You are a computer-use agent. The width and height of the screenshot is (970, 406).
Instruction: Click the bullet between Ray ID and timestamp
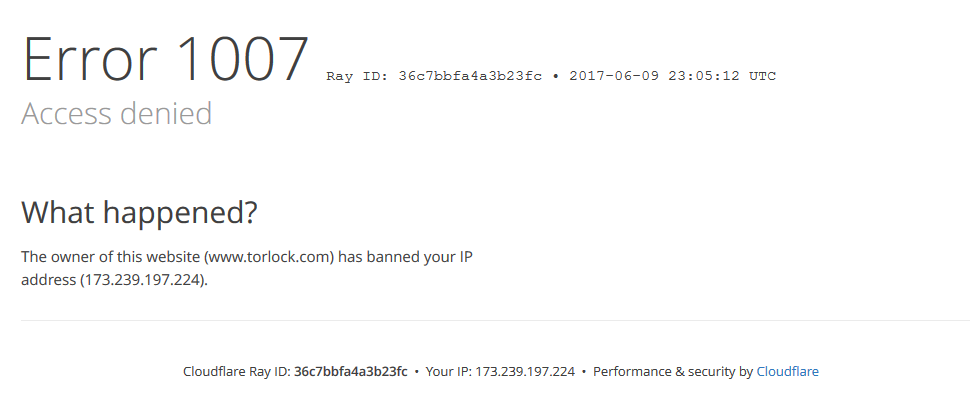point(556,76)
